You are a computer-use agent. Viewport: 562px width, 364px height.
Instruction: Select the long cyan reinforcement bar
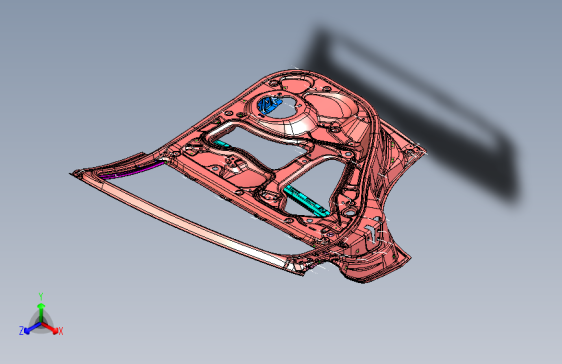click(306, 201)
